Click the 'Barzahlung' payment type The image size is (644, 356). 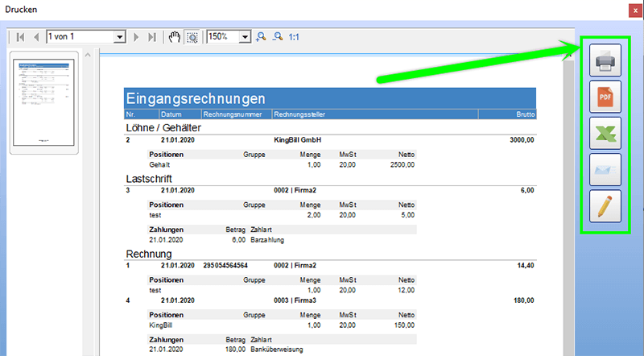click(267, 240)
